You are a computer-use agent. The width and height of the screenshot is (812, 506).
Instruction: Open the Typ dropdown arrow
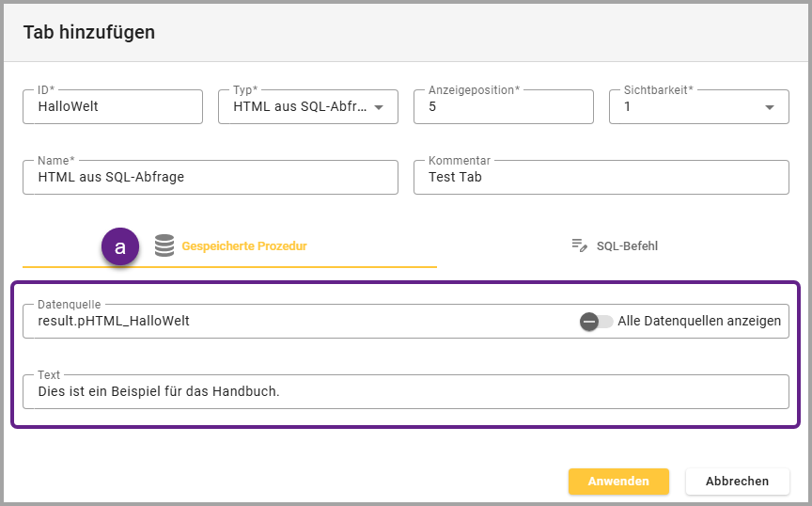tap(379, 107)
